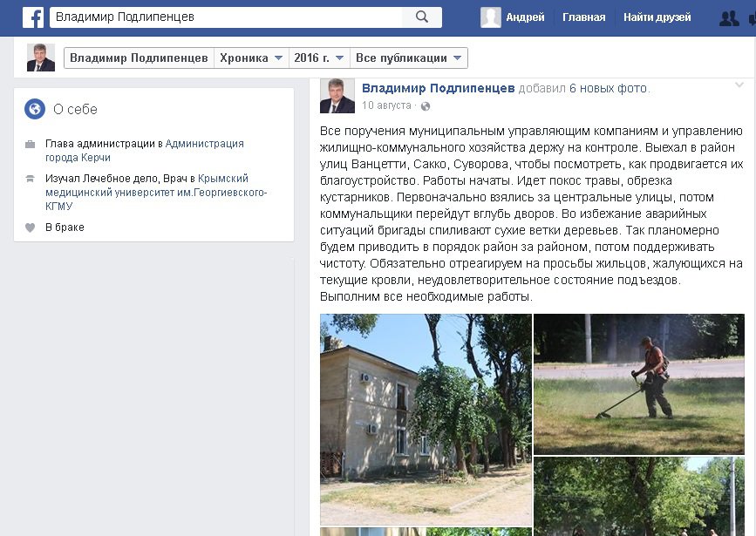This screenshot has height=536, width=756.
Task: Click the Facebook logo icon
Action: pyautogui.click(x=33, y=17)
